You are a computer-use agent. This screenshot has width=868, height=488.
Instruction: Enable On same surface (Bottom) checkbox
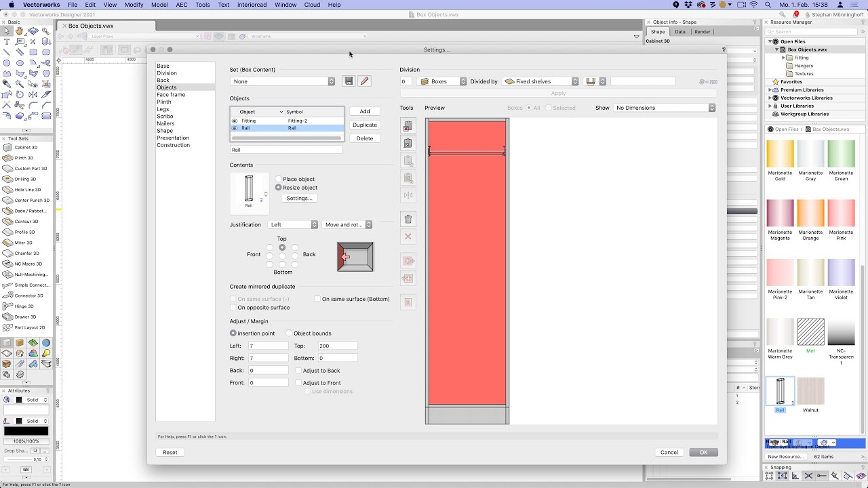click(317, 299)
